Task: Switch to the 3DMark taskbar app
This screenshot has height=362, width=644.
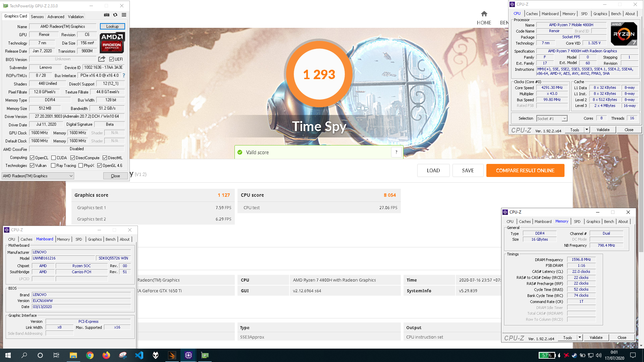Action: (x=172, y=355)
